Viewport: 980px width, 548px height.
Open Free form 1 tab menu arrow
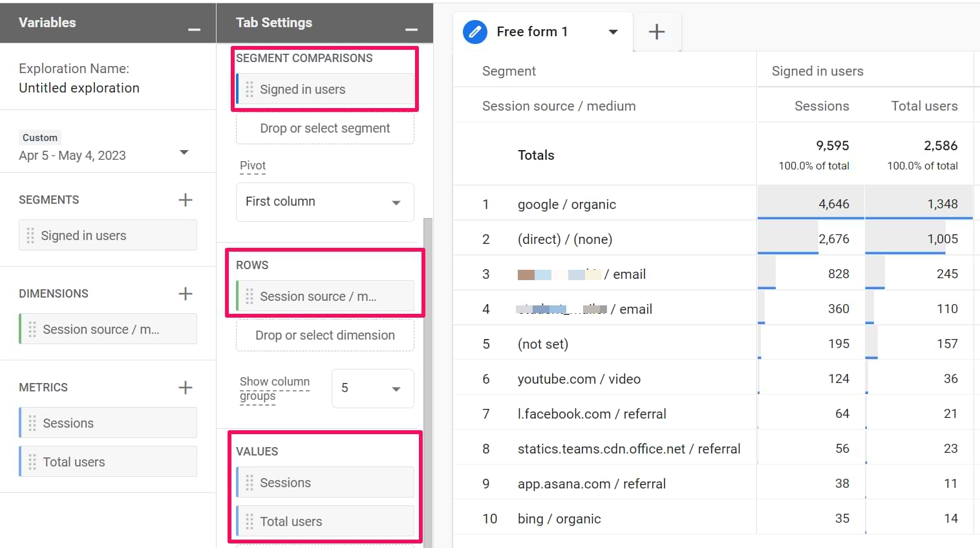point(613,32)
